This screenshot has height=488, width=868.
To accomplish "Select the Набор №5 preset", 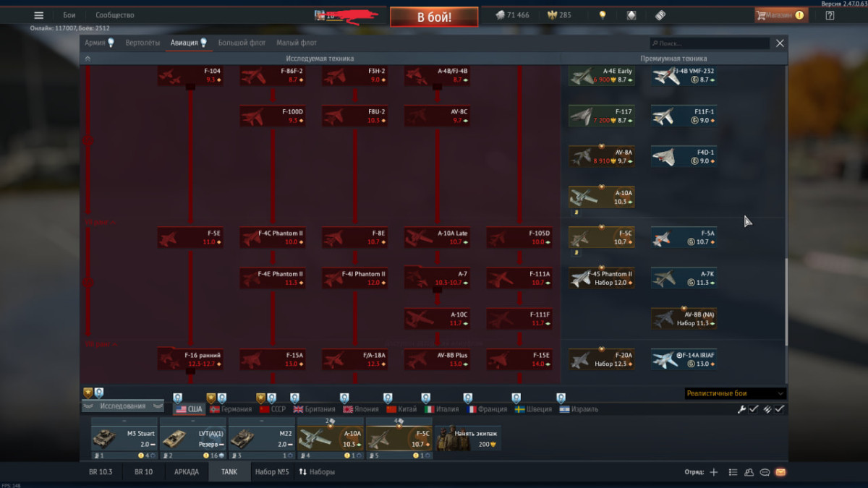I will click(272, 472).
